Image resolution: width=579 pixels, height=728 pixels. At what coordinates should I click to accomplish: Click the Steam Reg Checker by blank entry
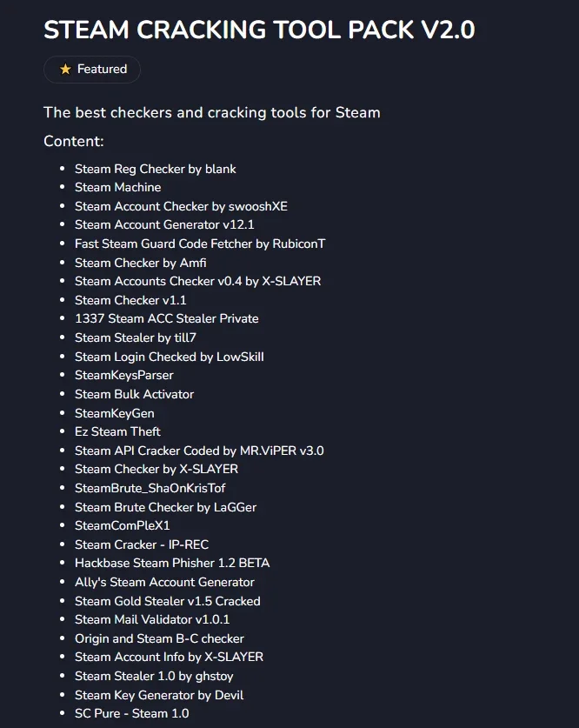pyautogui.click(x=156, y=169)
